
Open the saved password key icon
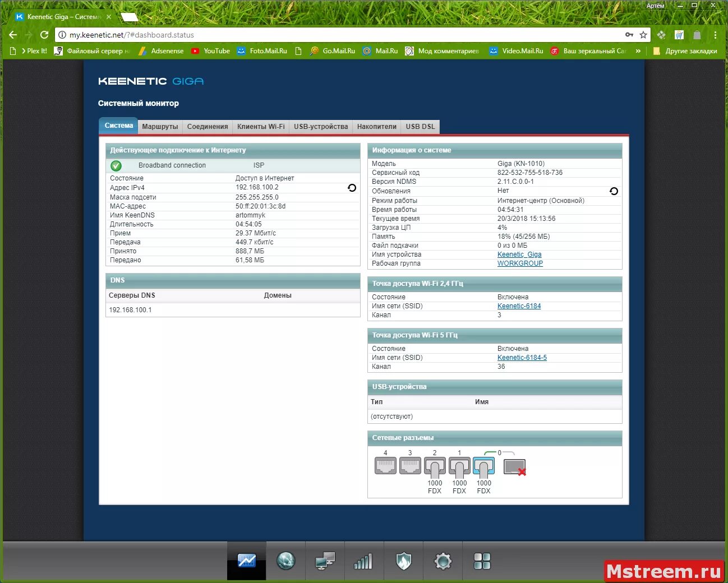click(x=629, y=35)
